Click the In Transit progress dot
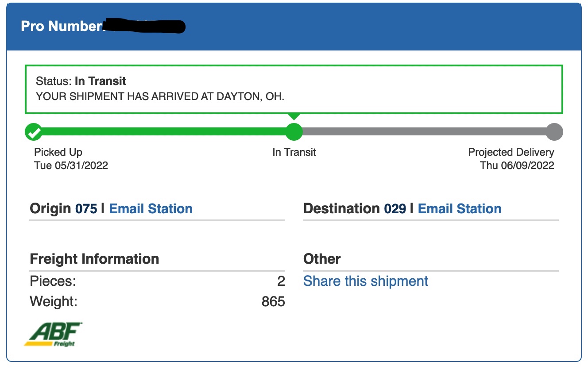 coord(294,131)
